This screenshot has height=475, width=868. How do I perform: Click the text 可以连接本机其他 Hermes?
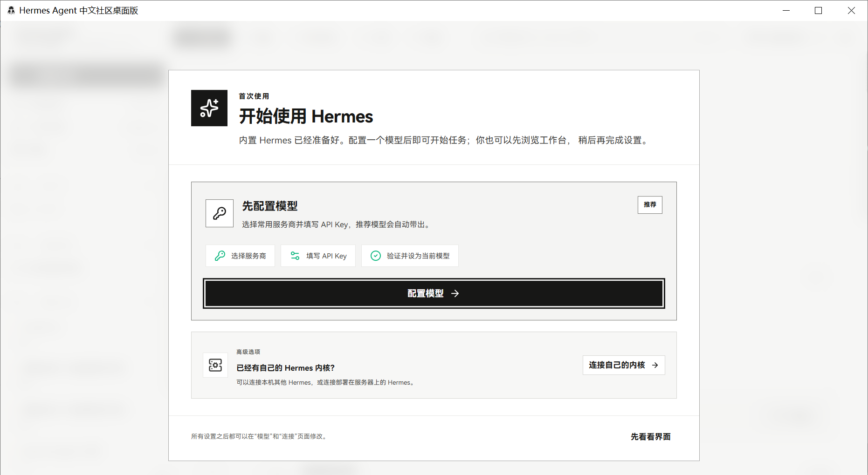point(326,382)
